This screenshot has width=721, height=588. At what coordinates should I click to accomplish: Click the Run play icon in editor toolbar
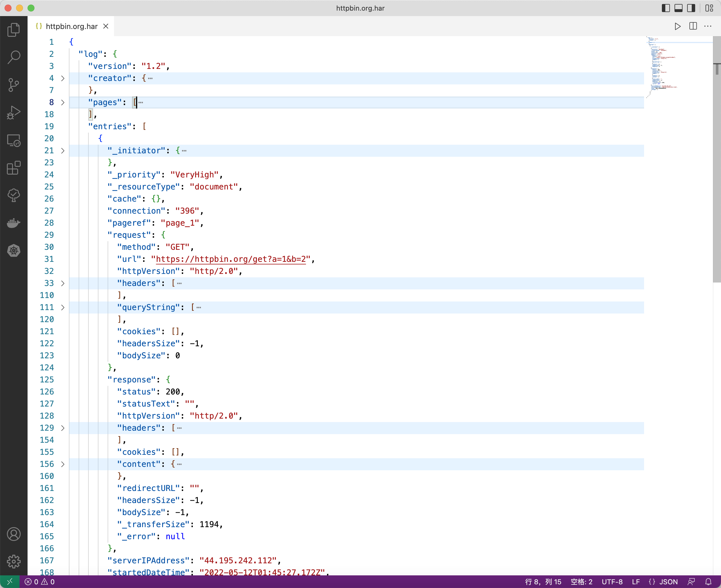[677, 26]
